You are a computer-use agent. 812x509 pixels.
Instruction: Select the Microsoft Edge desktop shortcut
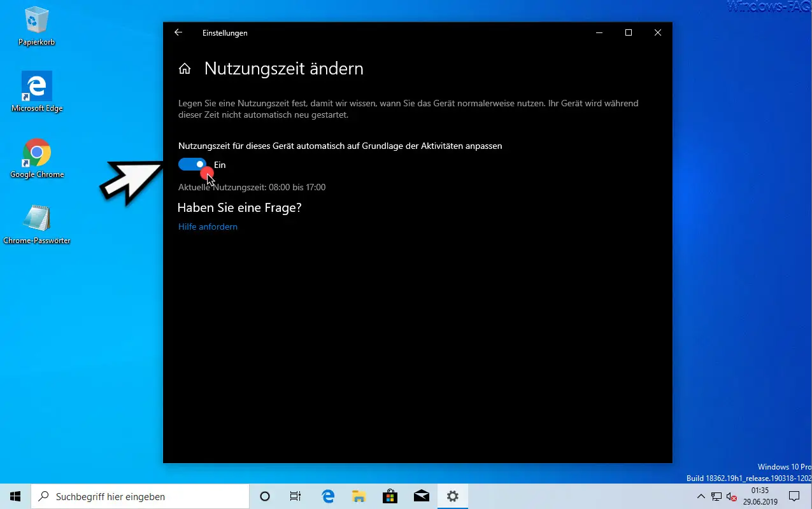click(x=37, y=92)
